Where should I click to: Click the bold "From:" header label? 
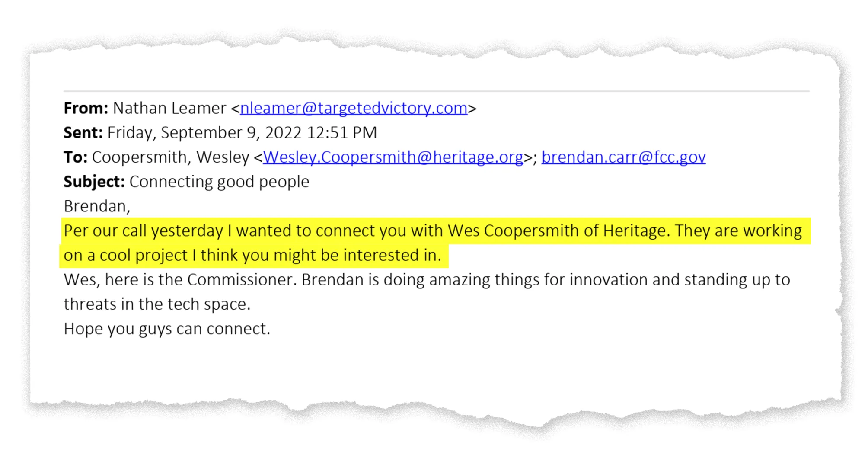pos(86,108)
